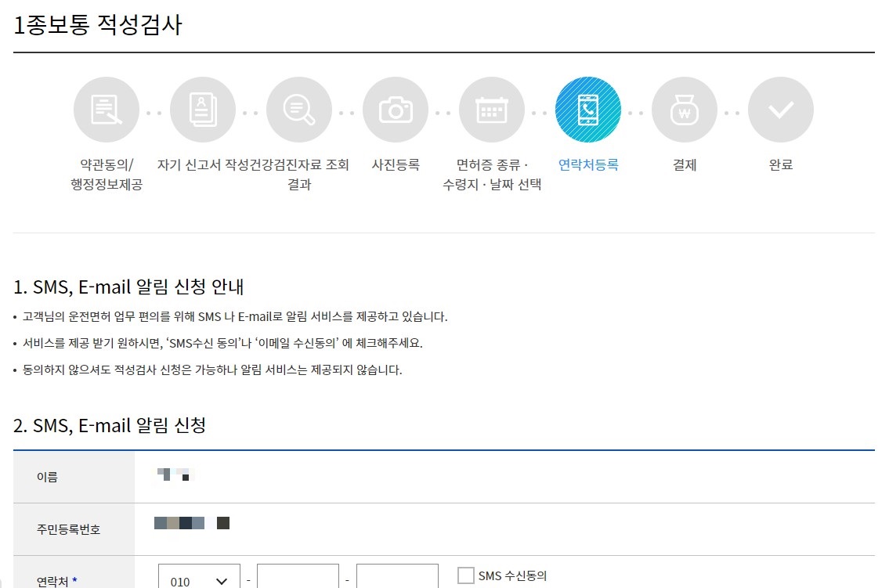
Task: Click the 사진등록 step label
Action: pyautogui.click(x=396, y=165)
